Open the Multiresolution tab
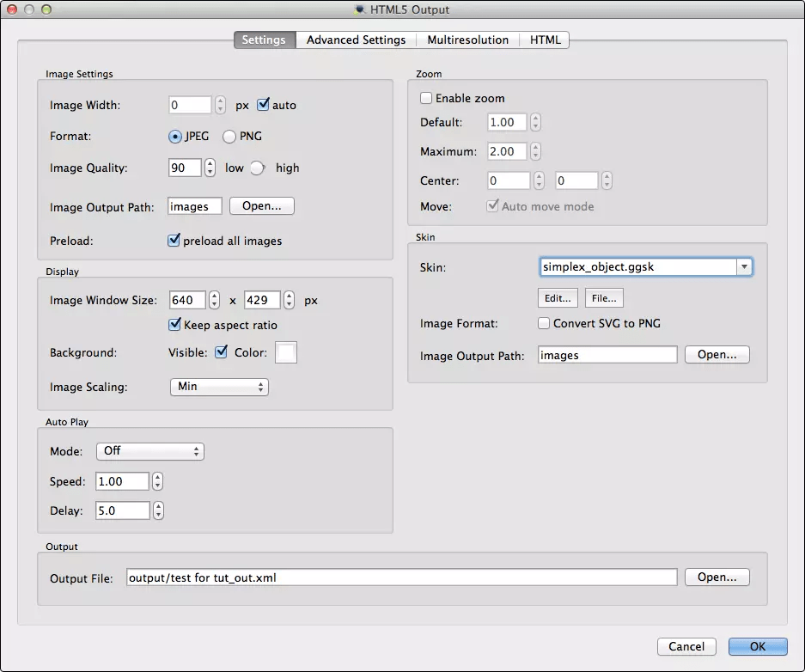The width and height of the screenshot is (805, 672). (468, 40)
